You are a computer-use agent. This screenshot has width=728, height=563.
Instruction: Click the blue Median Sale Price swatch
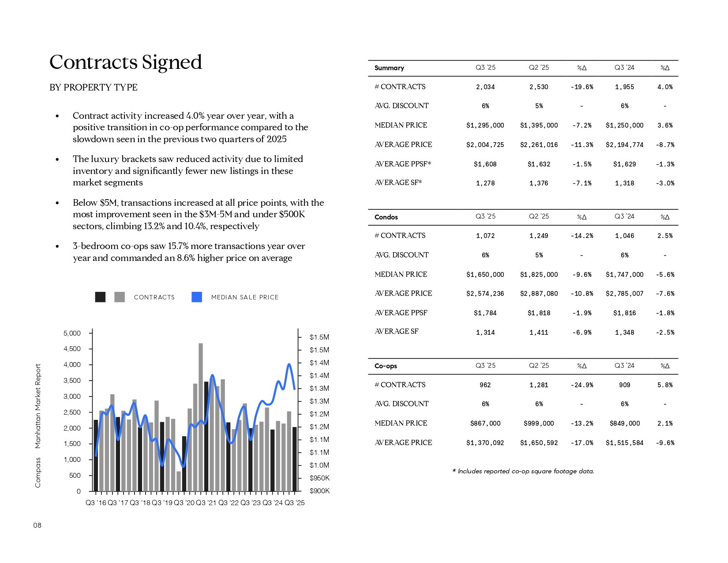click(x=197, y=297)
